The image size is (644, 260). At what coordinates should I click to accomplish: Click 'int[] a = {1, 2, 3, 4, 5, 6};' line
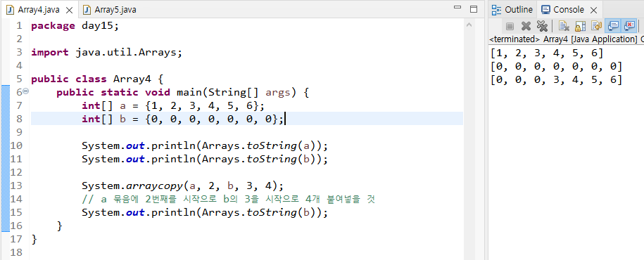pyautogui.click(x=173, y=106)
